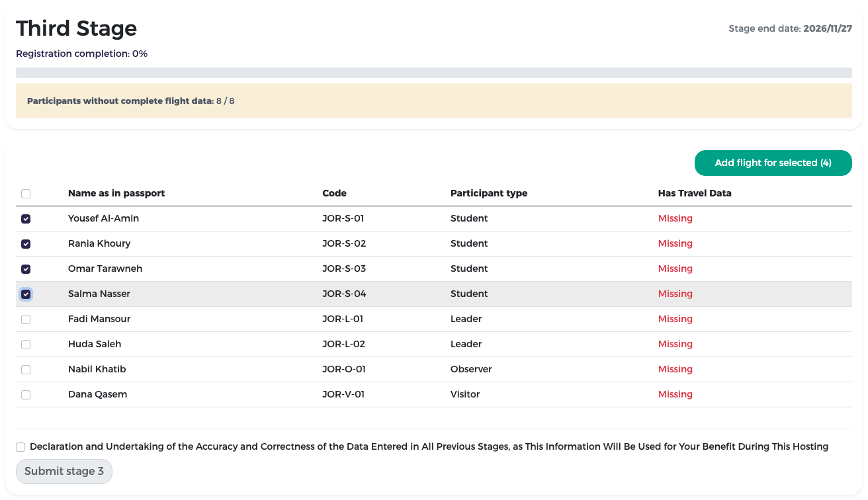This screenshot has width=868, height=500.
Task: Select Fadi Mansour's checkbox
Action: pos(26,319)
